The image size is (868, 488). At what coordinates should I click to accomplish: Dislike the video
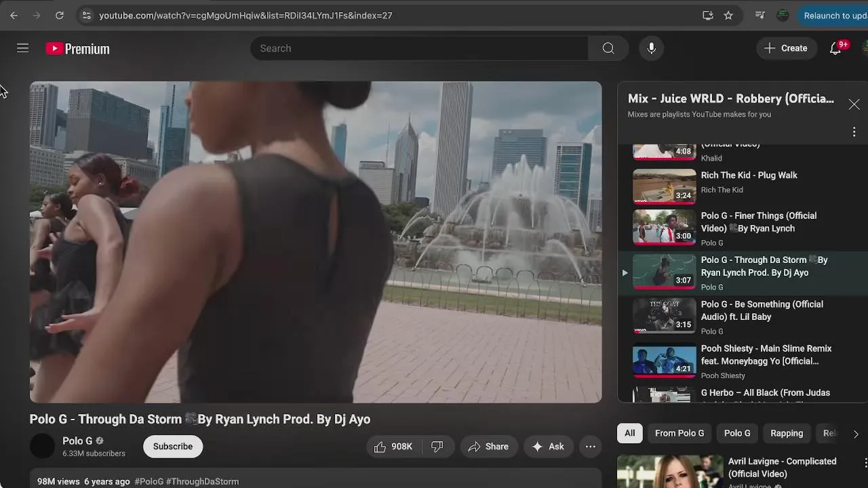tap(437, 446)
